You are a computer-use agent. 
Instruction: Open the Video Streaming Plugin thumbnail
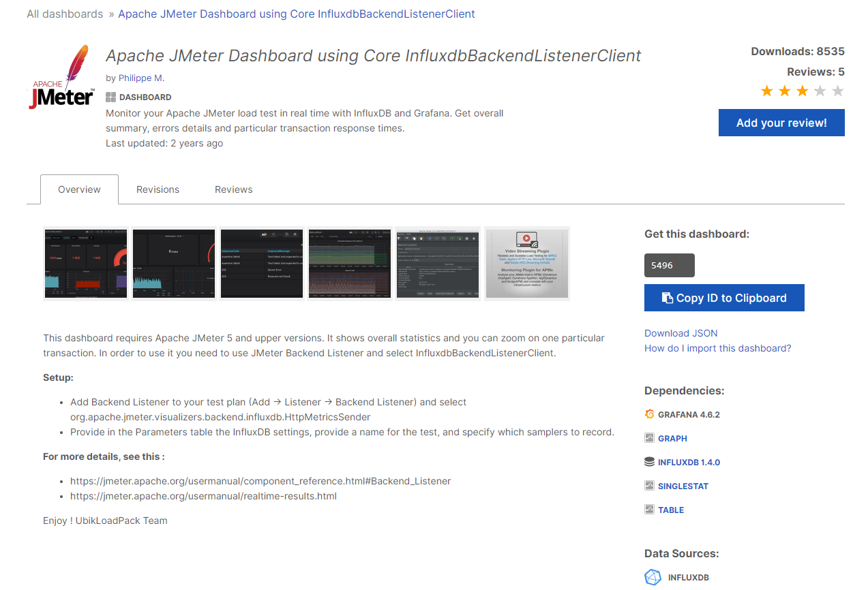pyautogui.click(x=526, y=263)
